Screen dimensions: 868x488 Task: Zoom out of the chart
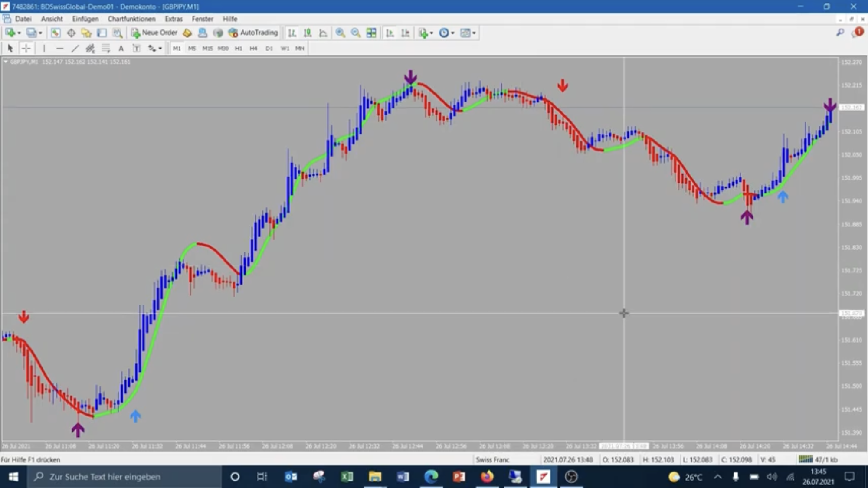click(x=356, y=33)
